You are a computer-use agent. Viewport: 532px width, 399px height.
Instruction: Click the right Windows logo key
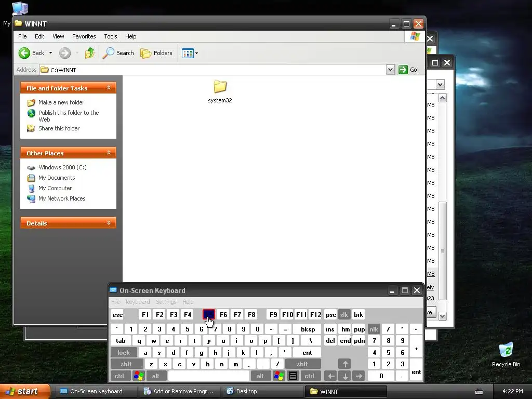(279, 376)
